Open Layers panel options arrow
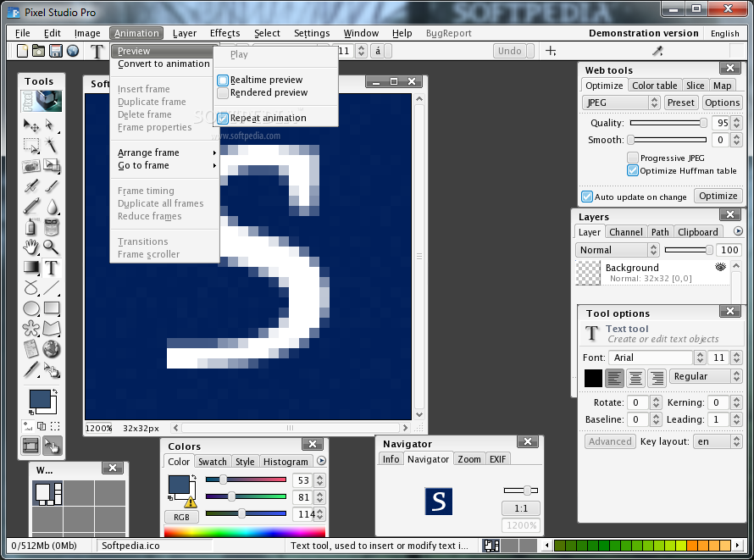 click(x=738, y=231)
